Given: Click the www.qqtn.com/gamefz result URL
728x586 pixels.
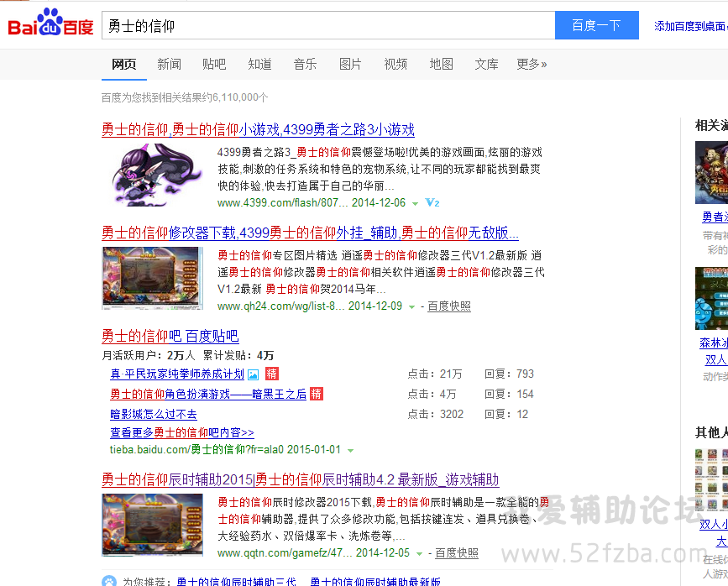Looking at the screenshot, I should (x=284, y=553).
